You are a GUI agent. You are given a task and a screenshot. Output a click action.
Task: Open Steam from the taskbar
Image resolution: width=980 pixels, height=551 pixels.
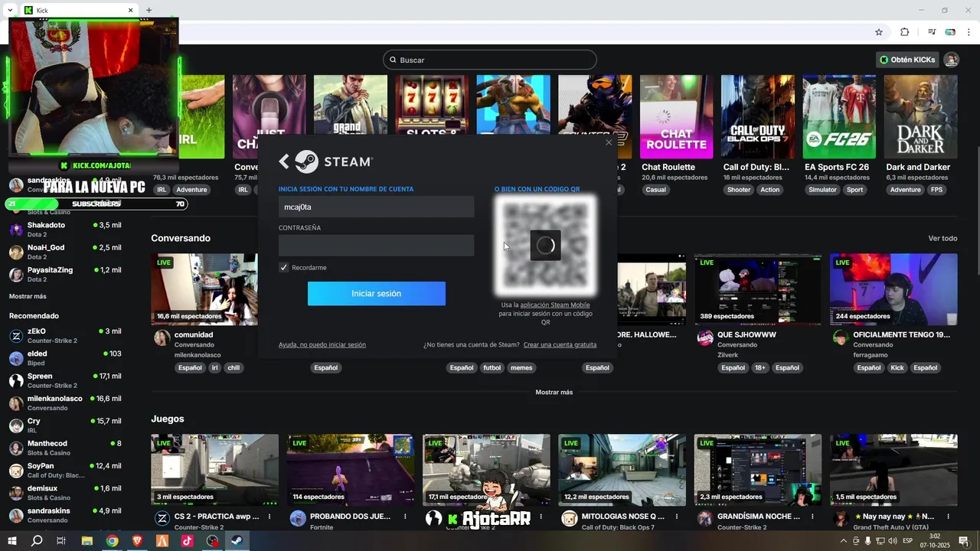[x=237, y=541]
